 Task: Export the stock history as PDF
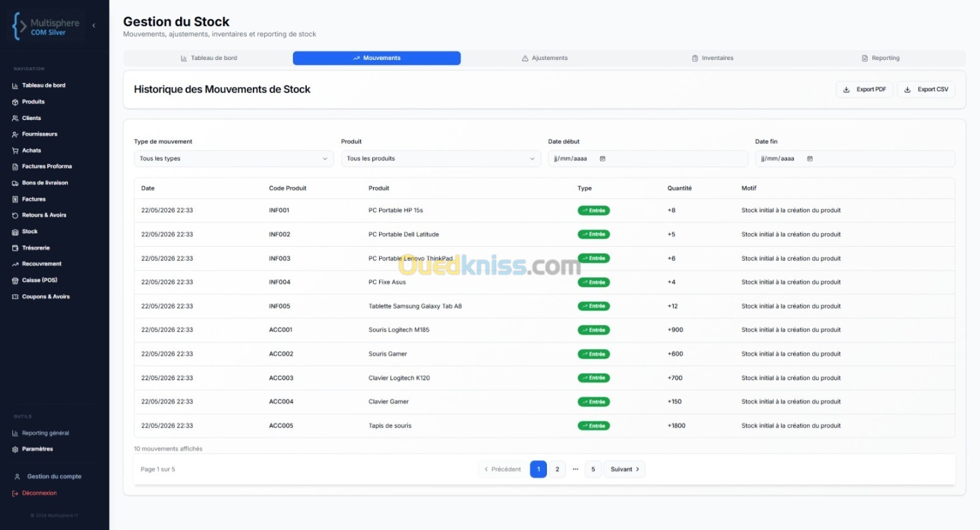point(864,89)
